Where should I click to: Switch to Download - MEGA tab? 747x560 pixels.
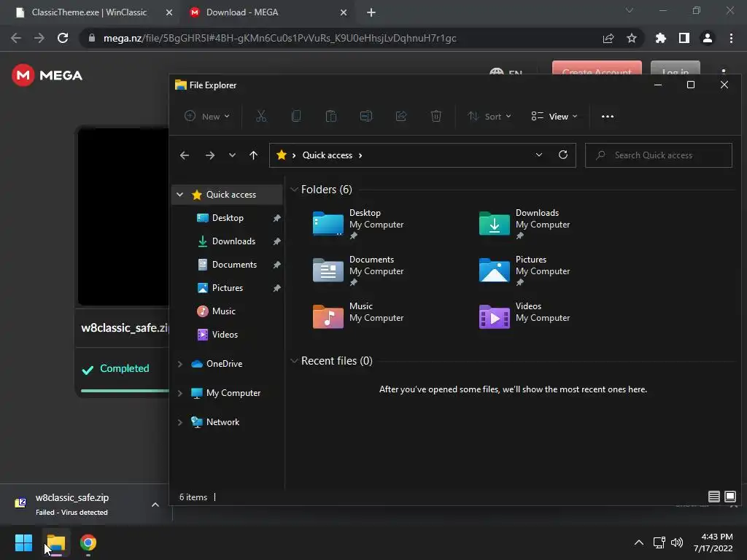click(242, 12)
